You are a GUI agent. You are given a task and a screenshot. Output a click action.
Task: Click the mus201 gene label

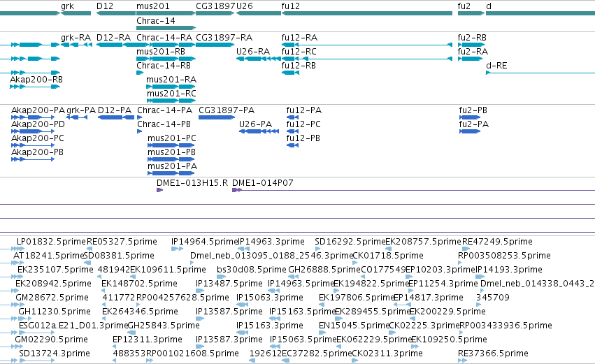click(153, 6)
